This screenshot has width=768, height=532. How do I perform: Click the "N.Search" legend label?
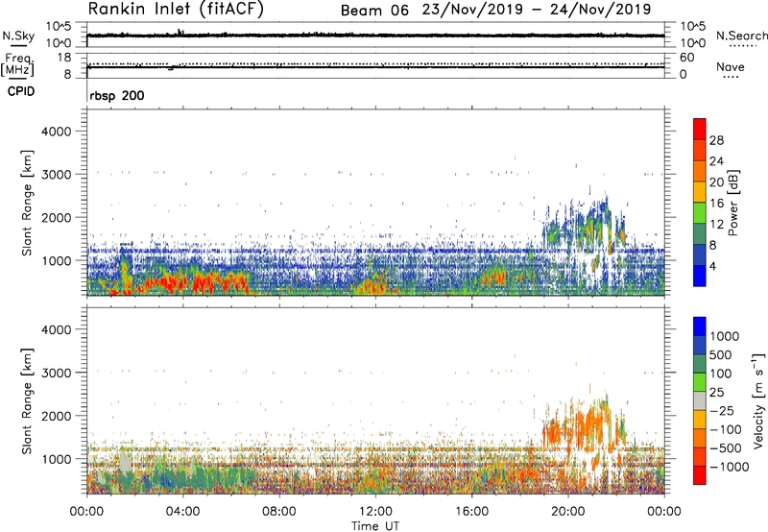click(x=742, y=36)
